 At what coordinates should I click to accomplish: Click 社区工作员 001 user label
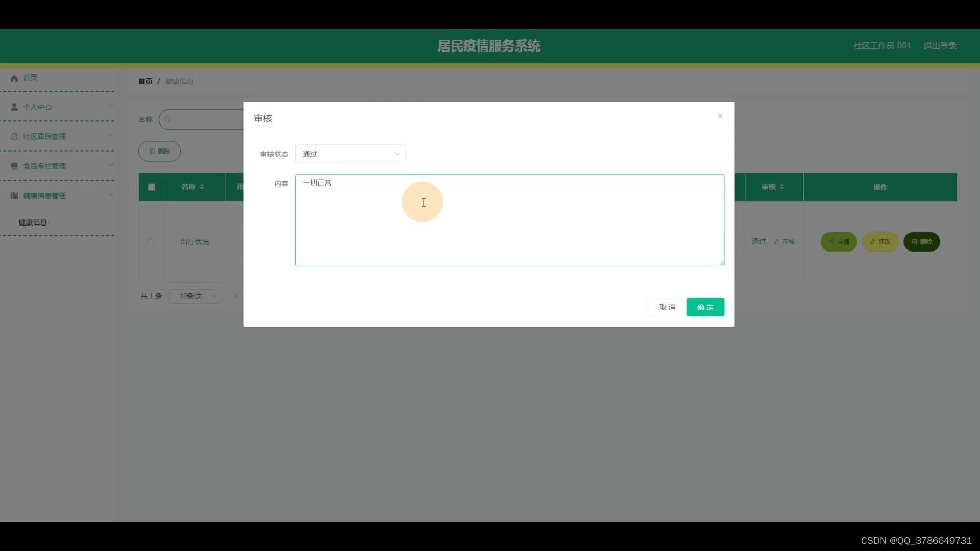coord(882,46)
